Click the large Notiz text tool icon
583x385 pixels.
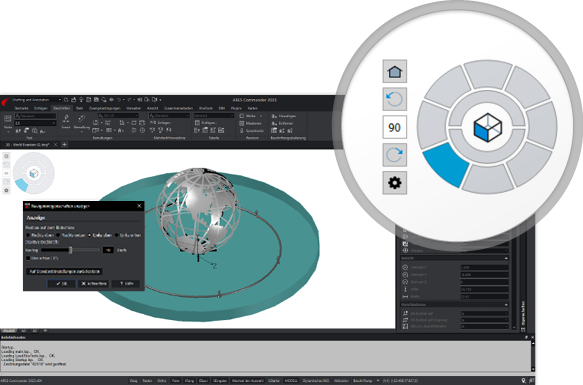click(x=7, y=119)
